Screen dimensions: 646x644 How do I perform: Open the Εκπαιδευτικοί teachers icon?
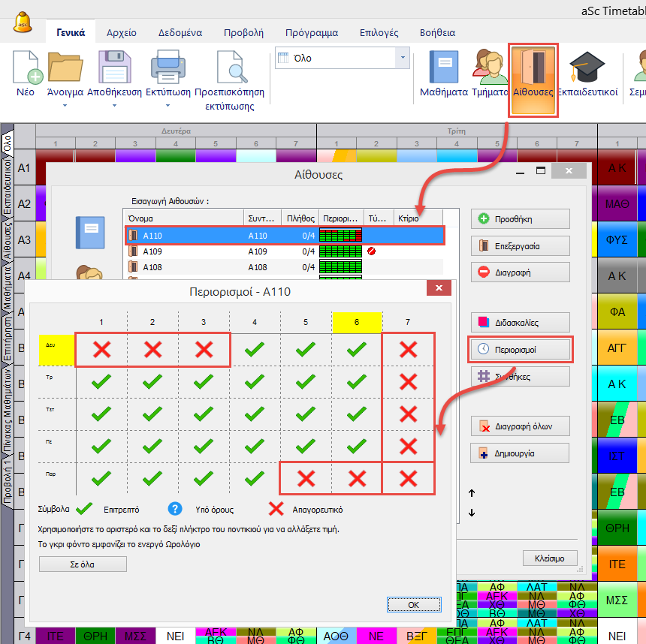(x=587, y=68)
